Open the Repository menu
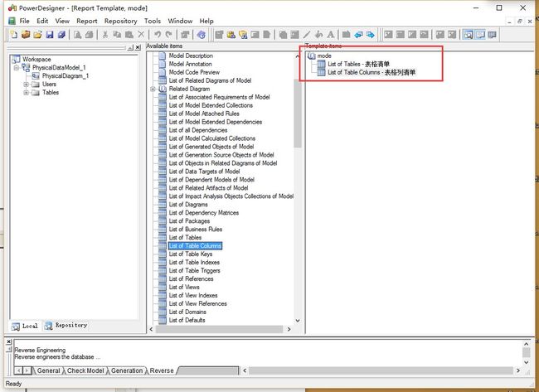This screenshot has width=539, height=392. (121, 21)
